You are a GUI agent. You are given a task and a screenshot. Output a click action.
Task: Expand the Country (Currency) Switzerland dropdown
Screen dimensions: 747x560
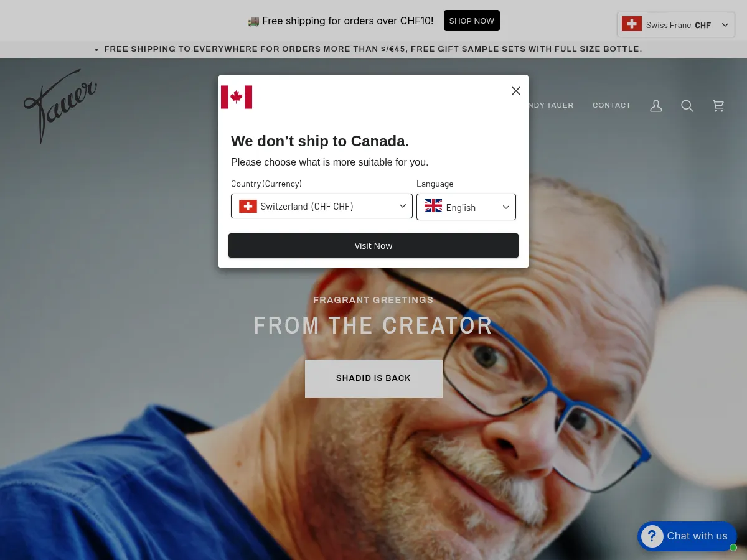322,206
